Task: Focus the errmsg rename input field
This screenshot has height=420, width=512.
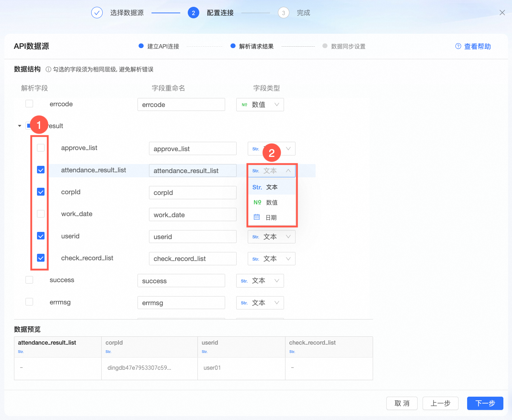Action: (181, 303)
